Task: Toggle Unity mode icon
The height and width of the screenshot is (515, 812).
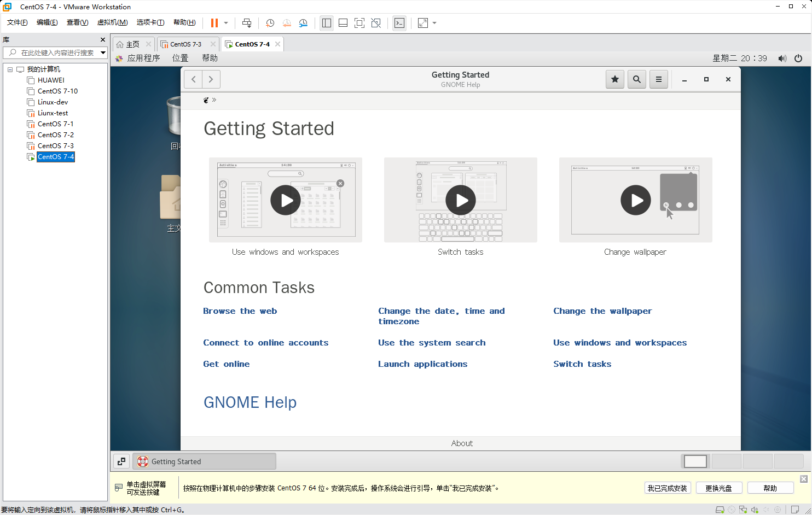Action: [376, 23]
